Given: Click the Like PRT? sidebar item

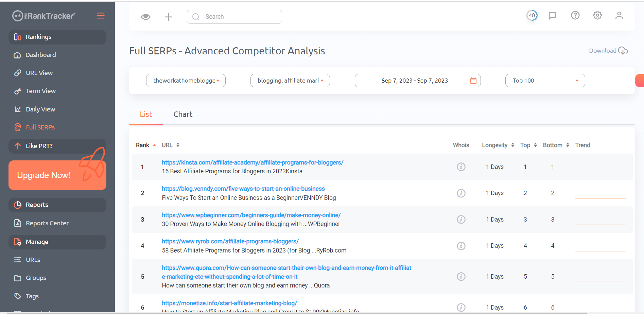Looking at the screenshot, I should (x=57, y=146).
